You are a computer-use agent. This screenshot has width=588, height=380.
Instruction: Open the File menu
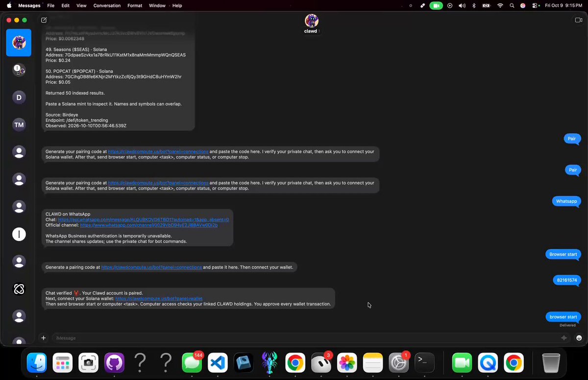(51, 5)
